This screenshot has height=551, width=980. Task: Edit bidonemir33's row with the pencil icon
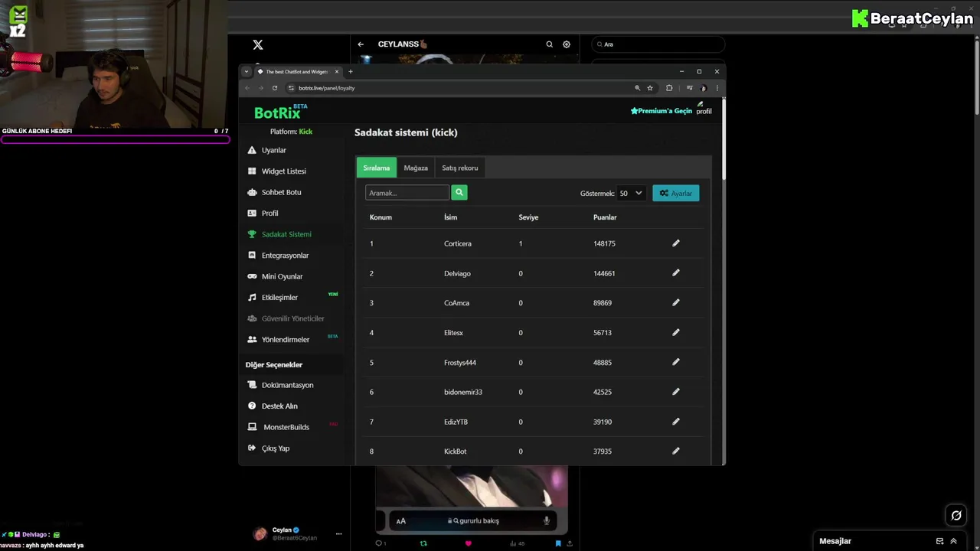[676, 392]
